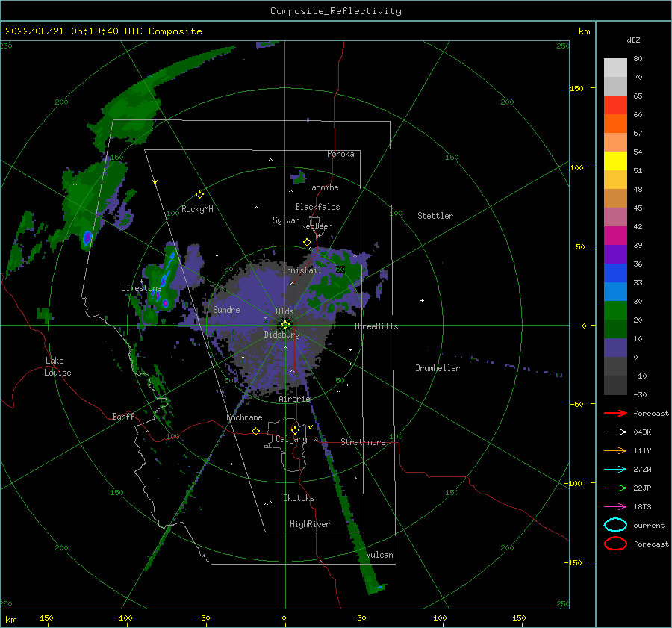
Task: Select the light gray 80 dBZ swatch
Action: point(615,67)
